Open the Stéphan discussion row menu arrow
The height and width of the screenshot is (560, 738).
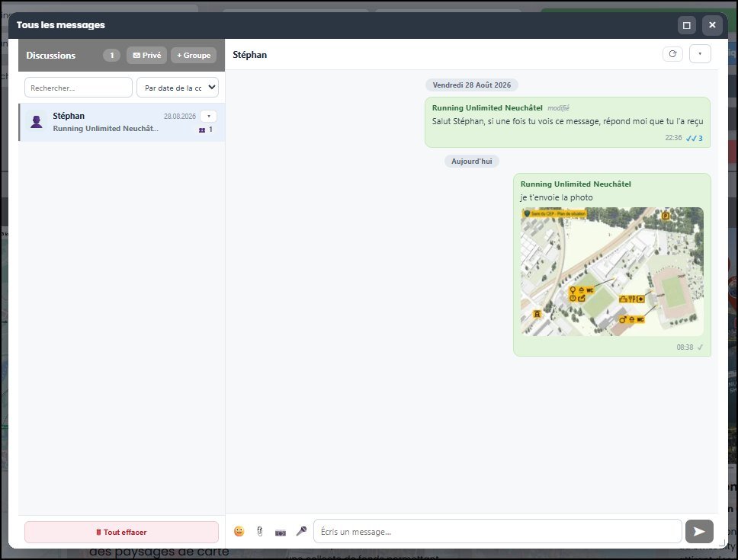[208, 116]
